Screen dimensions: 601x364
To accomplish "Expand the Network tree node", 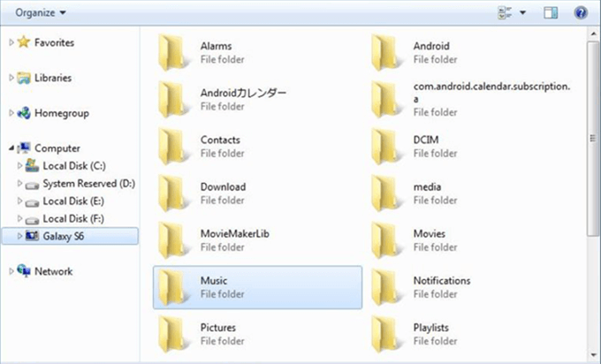I will (11, 271).
